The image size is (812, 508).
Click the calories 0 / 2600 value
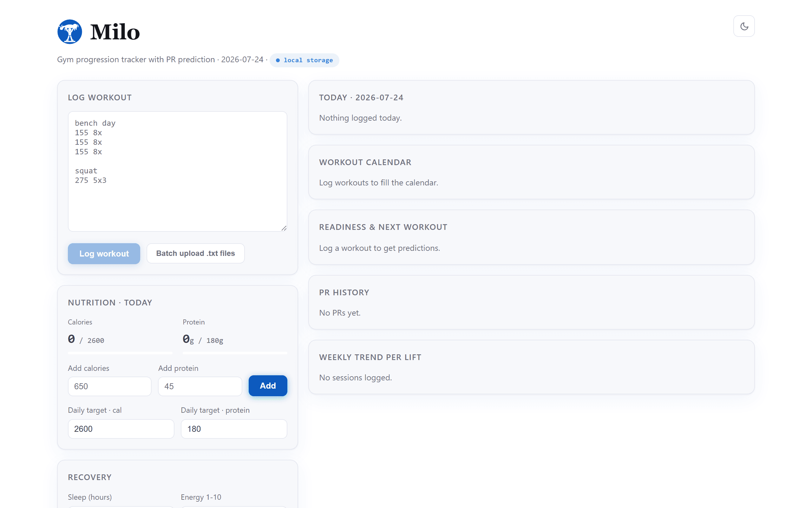tap(86, 339)
